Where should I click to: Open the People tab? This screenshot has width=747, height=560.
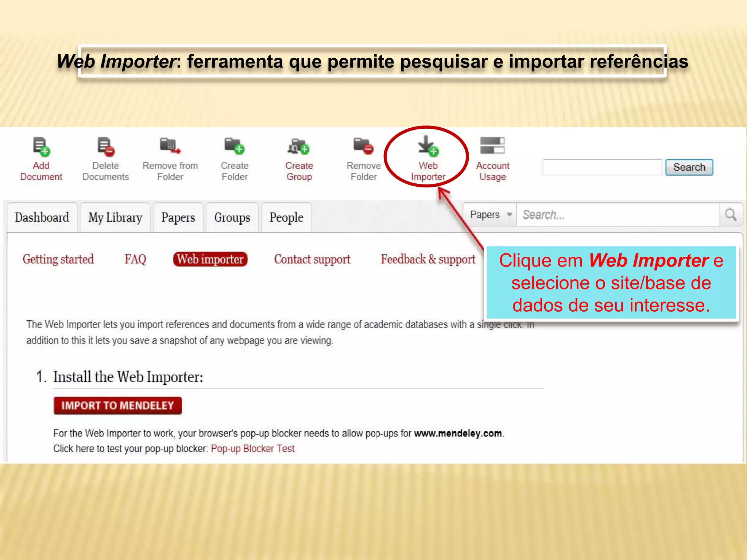pos(286,218)
